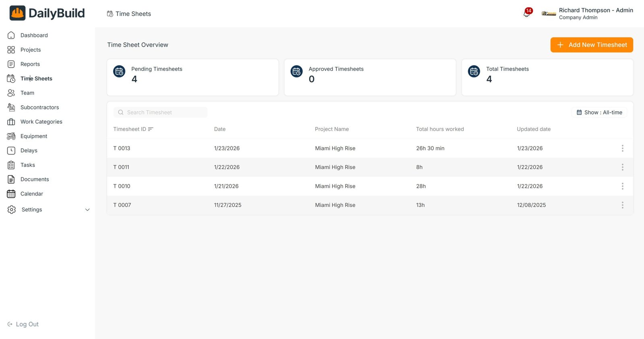Navigate to the Reports menu item

point(30,64)
